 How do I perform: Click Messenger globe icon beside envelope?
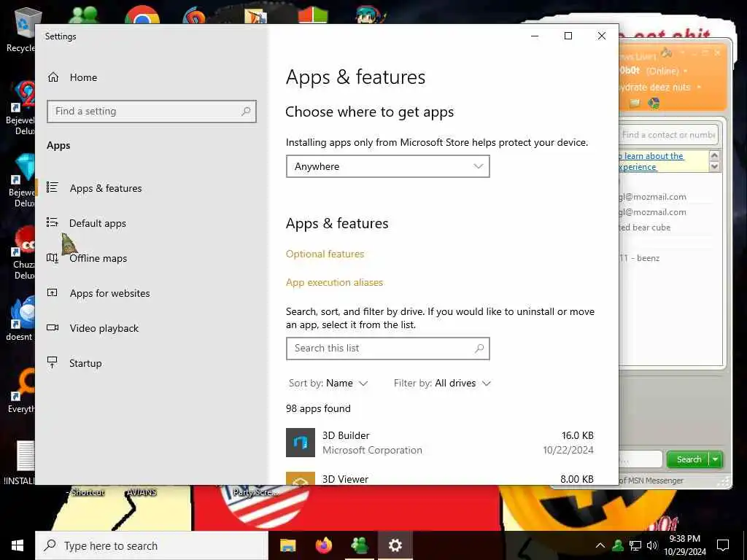[x=654, y=103]
